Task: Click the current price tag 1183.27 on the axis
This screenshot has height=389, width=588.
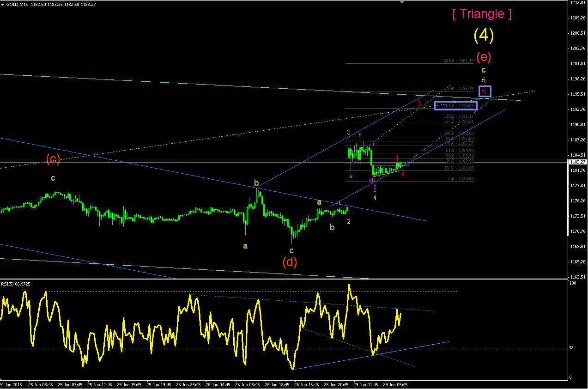Action: 577,162
